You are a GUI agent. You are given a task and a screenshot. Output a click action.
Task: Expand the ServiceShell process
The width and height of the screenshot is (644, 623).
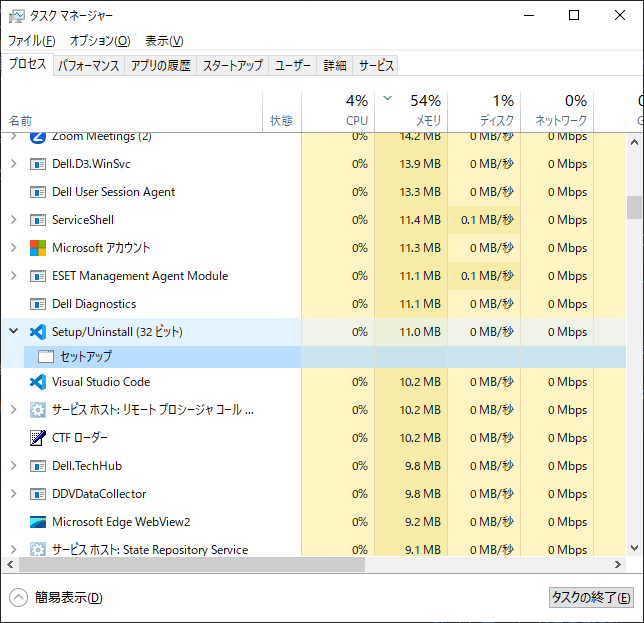[14, 220]
